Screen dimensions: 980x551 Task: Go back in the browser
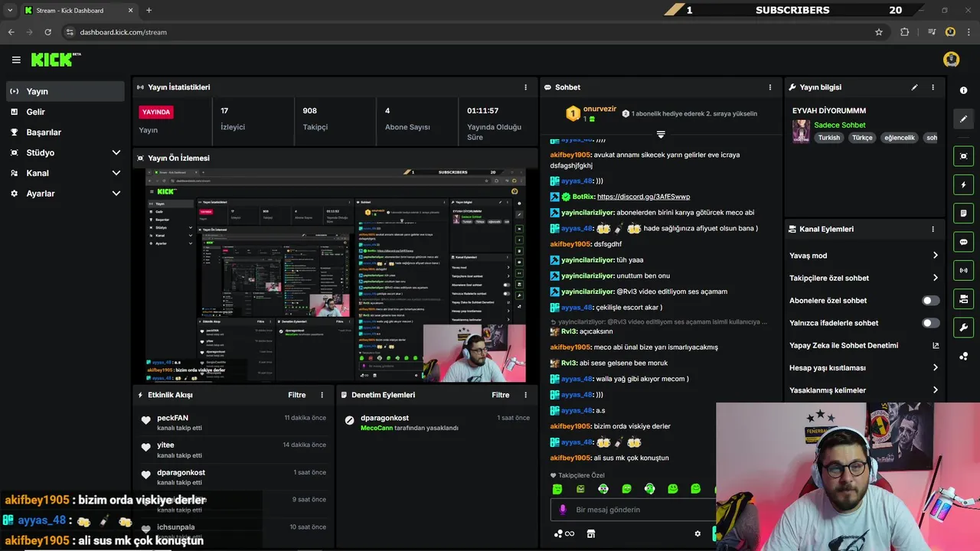coord(11,32)
